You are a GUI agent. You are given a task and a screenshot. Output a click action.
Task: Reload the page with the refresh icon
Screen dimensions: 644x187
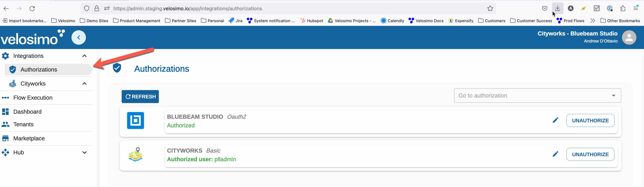[x=32, y=8]
